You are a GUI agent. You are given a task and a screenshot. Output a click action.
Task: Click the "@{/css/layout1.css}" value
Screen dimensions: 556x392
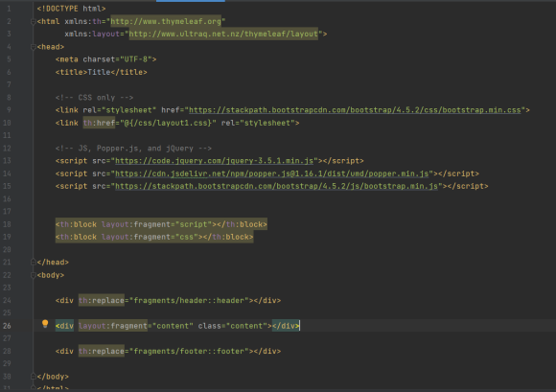click(x=168, y=123)
